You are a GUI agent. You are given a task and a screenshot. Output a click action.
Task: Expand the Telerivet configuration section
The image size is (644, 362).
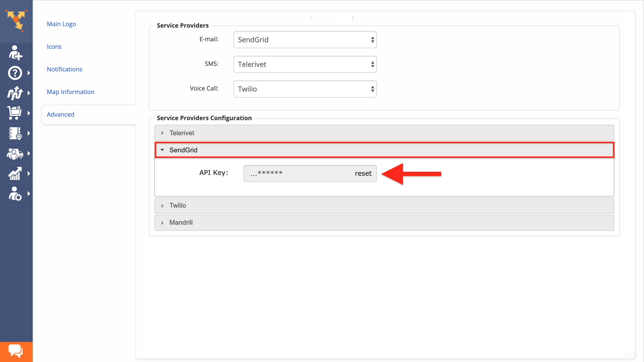pyautogui.click(x=384, y=133)
